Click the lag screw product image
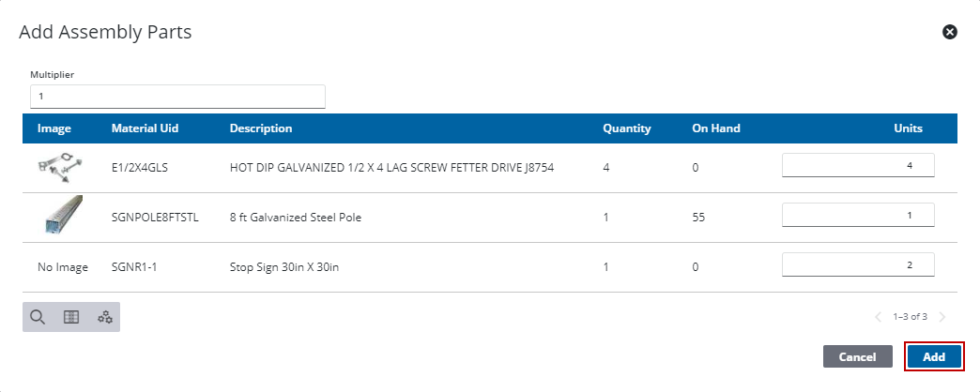 55,168
